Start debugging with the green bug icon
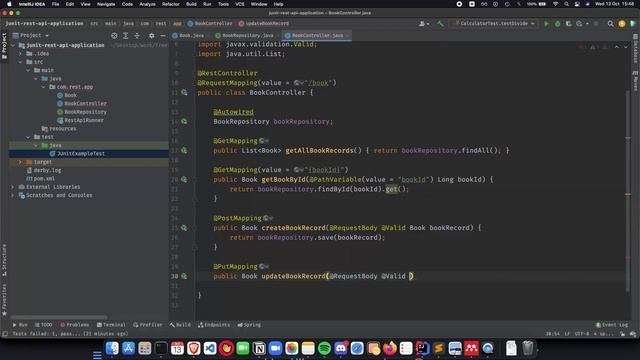This screenshot has height=360, width=640. [558, 24]
